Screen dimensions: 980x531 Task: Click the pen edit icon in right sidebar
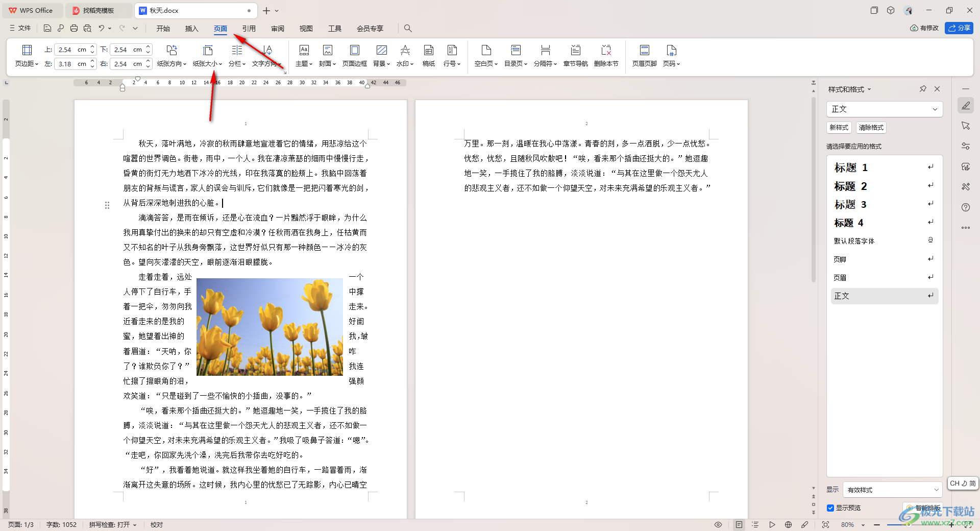pyautogui.click(x=966, y=106)
